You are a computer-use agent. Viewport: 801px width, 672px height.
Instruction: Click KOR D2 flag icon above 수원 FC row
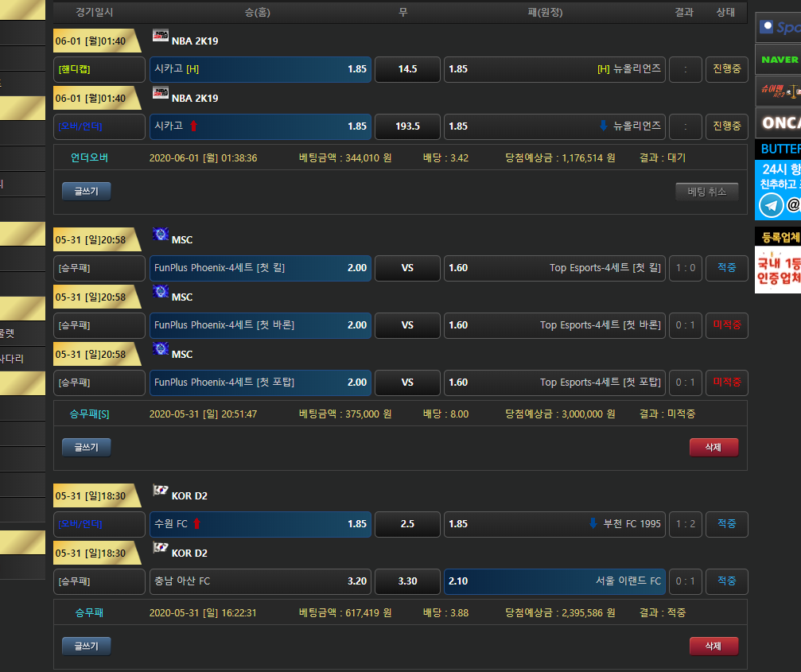coord(160,491)
